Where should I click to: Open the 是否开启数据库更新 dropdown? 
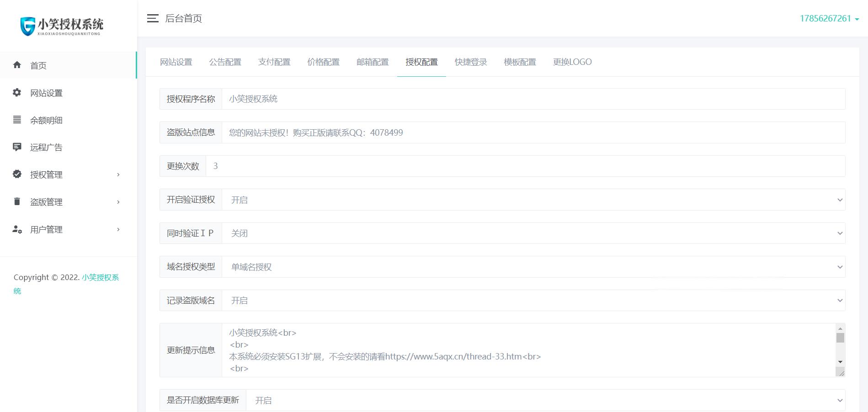click(x=546, y=400)
